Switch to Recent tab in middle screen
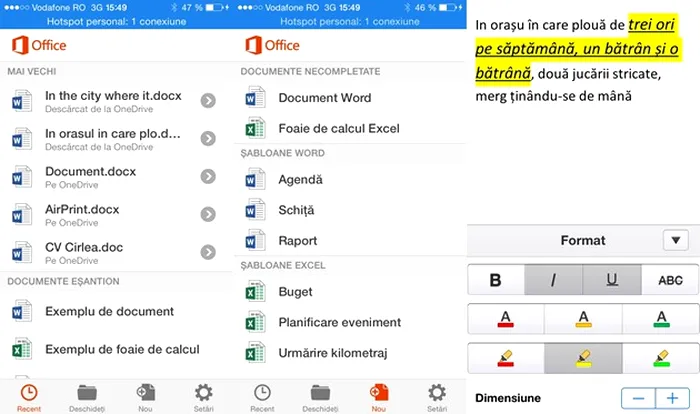700x414 pixels. [x=262, y=397]
